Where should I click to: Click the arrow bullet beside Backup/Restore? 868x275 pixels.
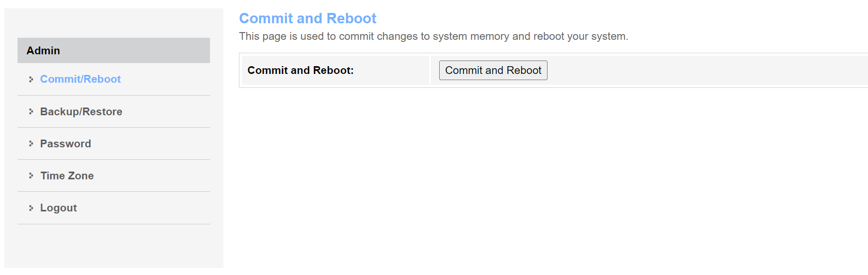point(31,112)
